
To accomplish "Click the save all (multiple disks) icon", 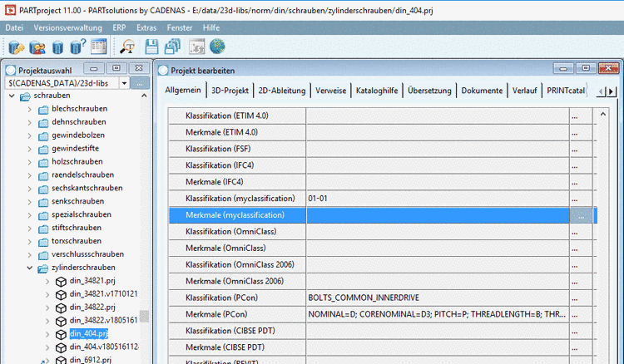I will [172, 47].
